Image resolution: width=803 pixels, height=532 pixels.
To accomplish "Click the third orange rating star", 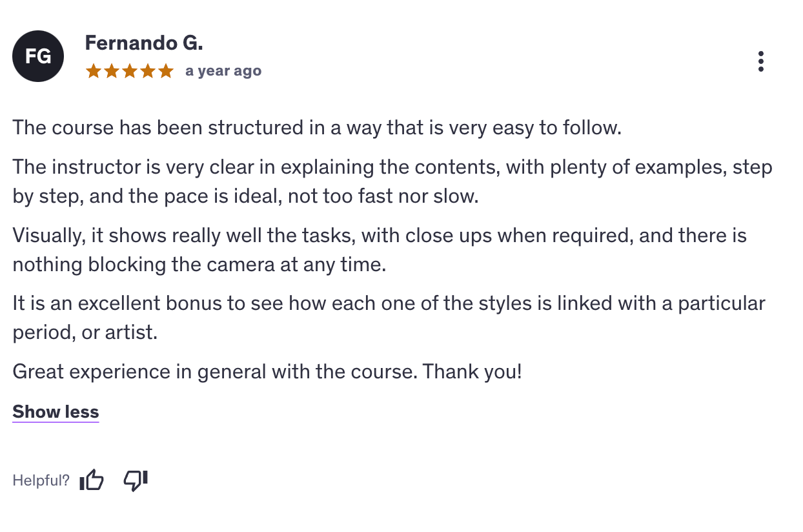I will [130, 71].
